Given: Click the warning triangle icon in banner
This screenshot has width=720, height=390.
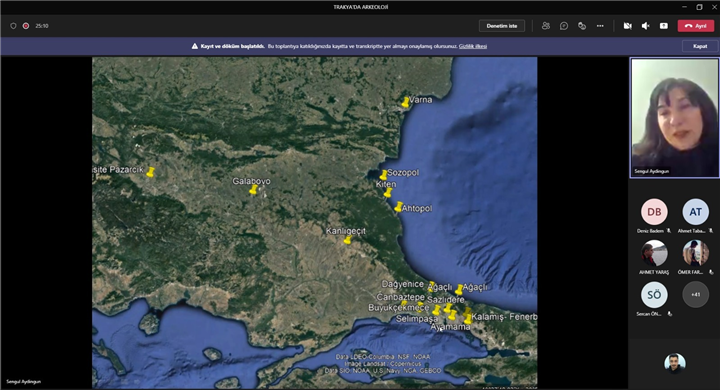Looking at the screenshot, I should (195, 46).
